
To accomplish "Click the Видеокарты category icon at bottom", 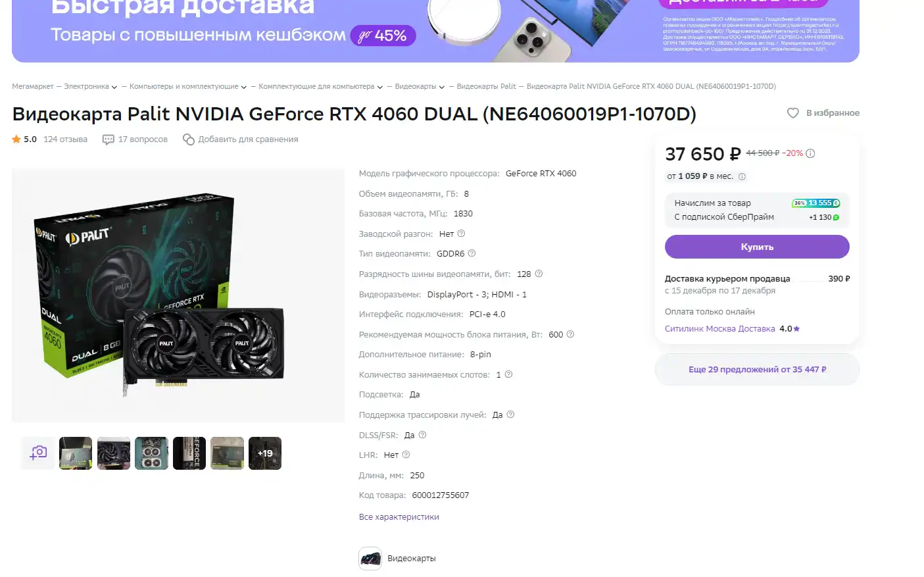I will click(370, 559).
